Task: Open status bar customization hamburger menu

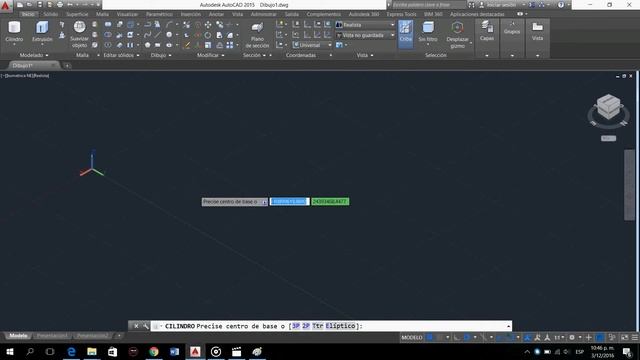Action: [635, 338]
